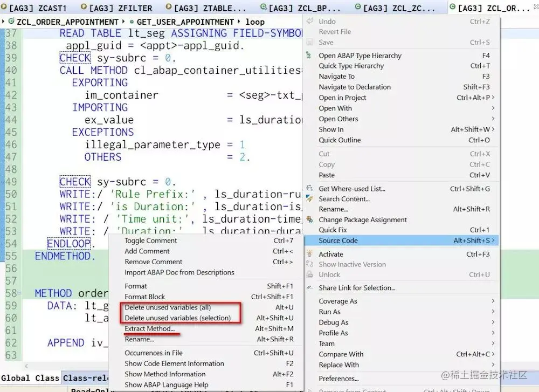Select Show ABAP Language Help
539x392 pixels.
[206, 385]
